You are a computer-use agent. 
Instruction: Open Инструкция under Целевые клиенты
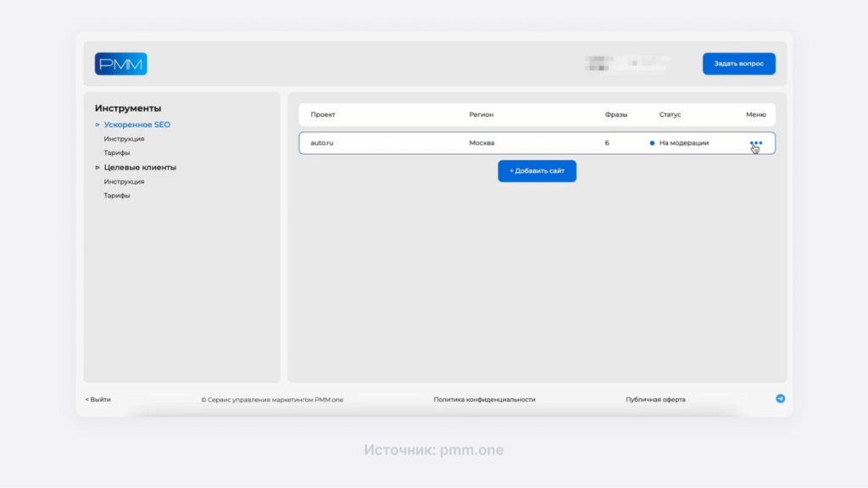(x=124, y=181)
